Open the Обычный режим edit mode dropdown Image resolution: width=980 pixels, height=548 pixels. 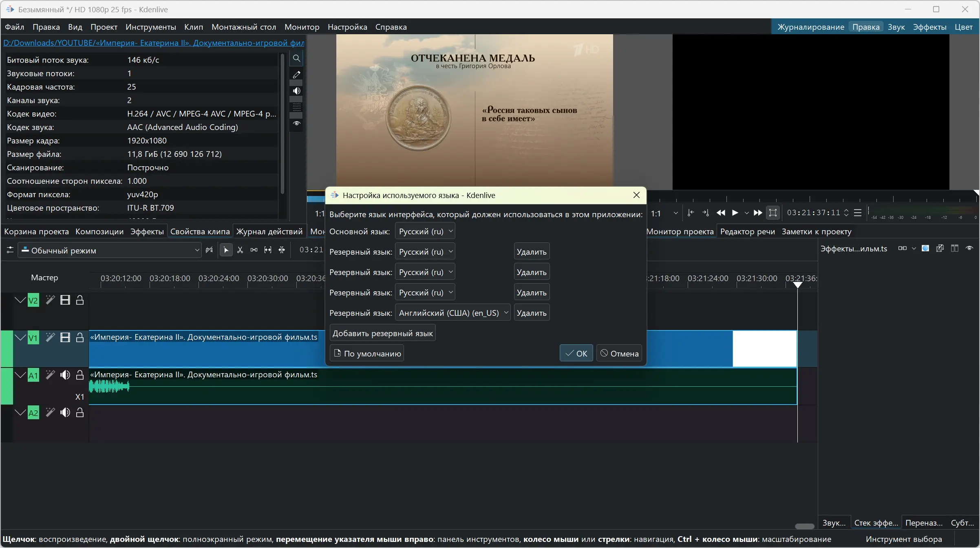pos(110,250)
